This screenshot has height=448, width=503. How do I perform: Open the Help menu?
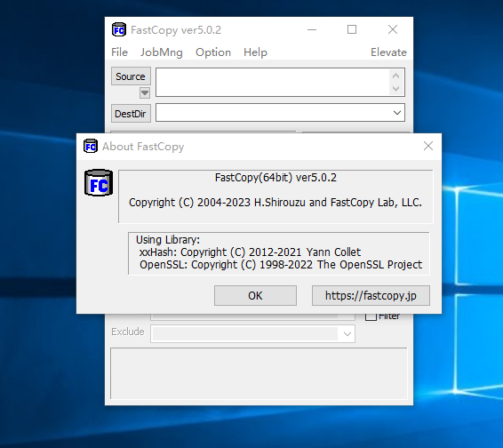click(x=255, y=52)
